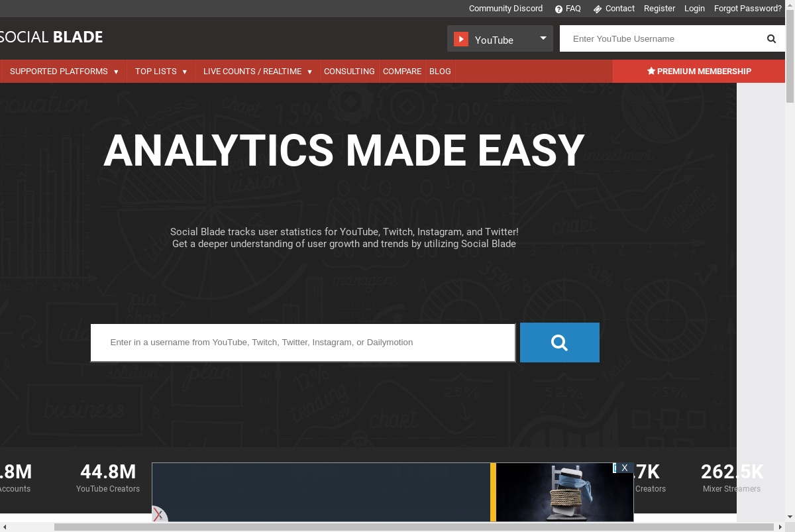Click the Social Blade logo
This screenshot has height=532, width=795.
51,37
